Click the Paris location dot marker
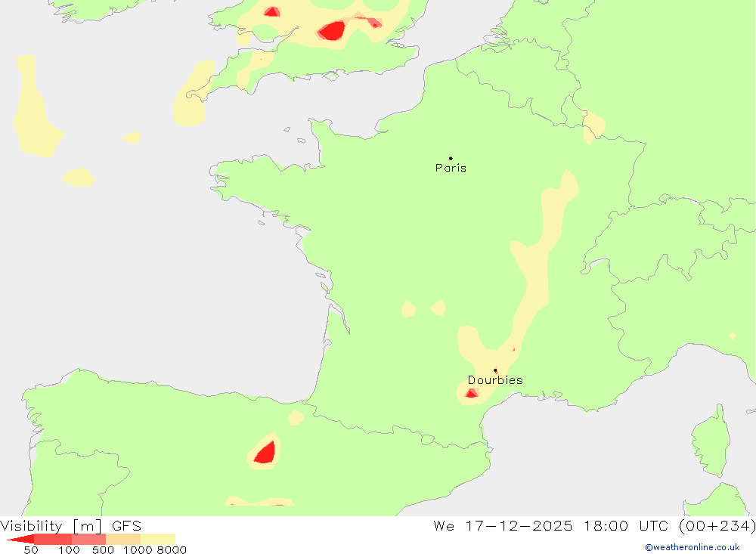 [x=451, y=158]
